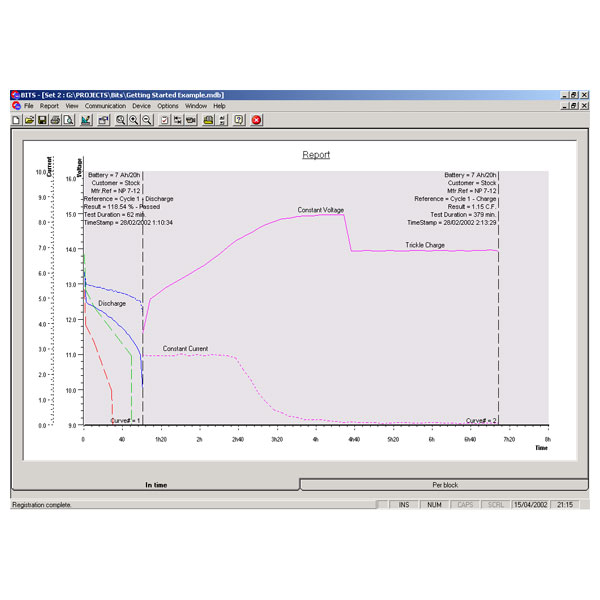Open Print Preview from the toolbar

68,120
